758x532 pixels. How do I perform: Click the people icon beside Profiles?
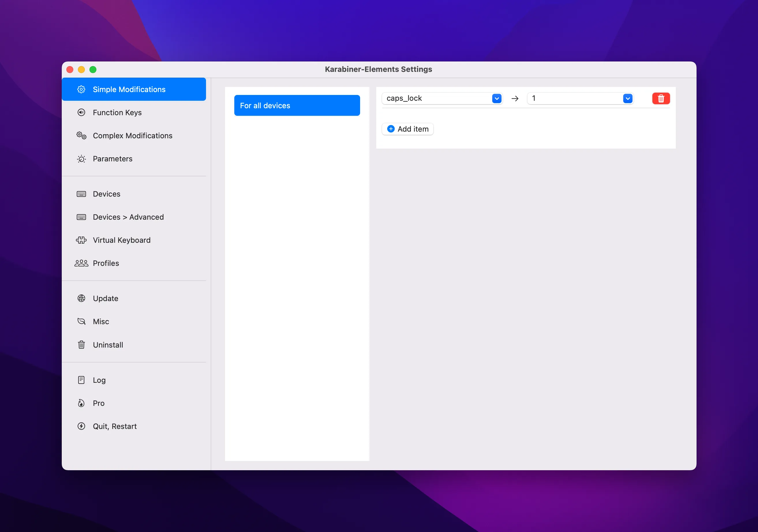tap(81, 263)
